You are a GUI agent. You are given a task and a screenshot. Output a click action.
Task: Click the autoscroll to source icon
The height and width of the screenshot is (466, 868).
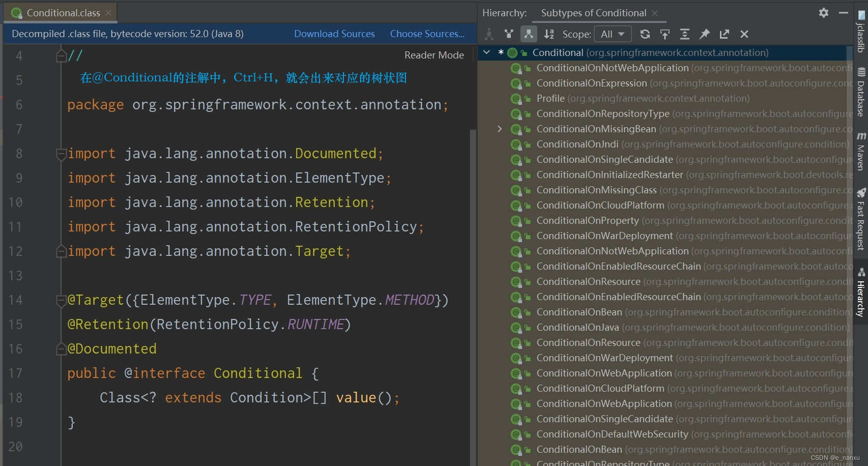[x=665, y=34]
